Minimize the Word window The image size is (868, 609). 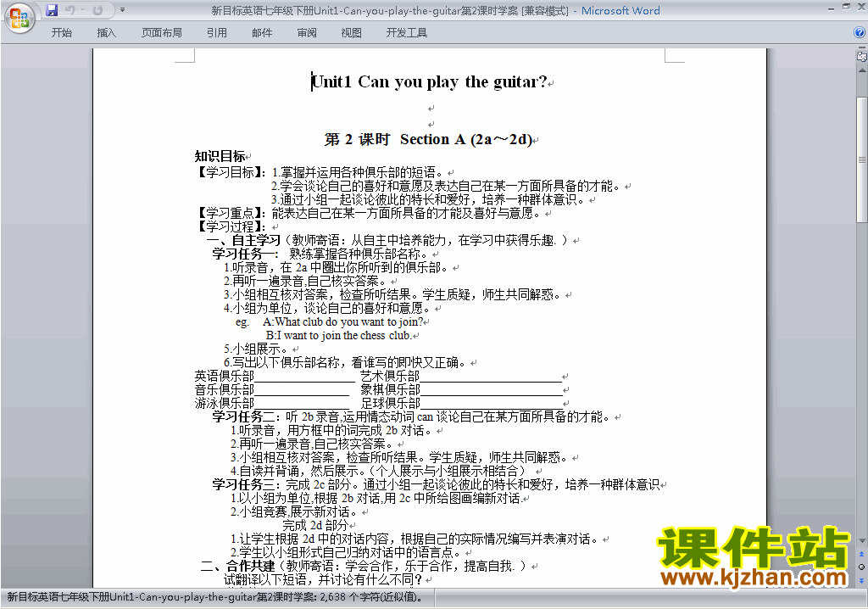[831, 8]
